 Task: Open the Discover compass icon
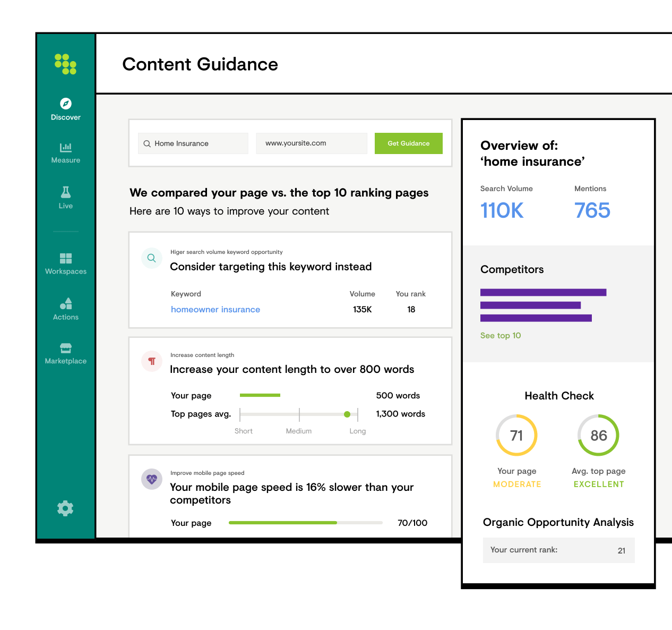pos(66,103)
